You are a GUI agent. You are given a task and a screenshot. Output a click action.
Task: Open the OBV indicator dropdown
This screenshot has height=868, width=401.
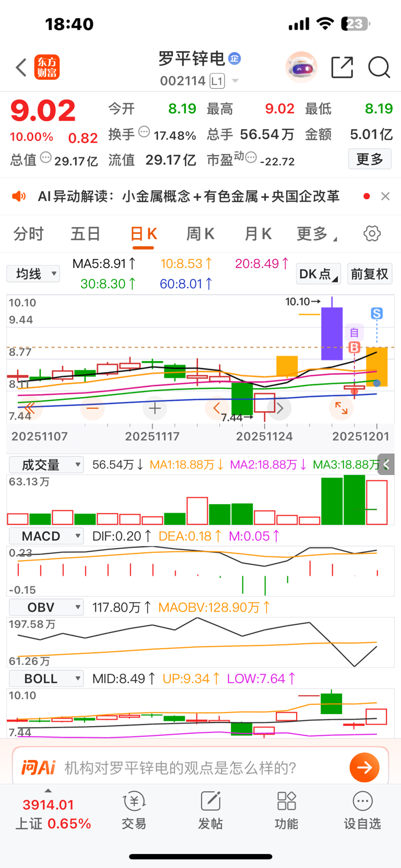46,607
